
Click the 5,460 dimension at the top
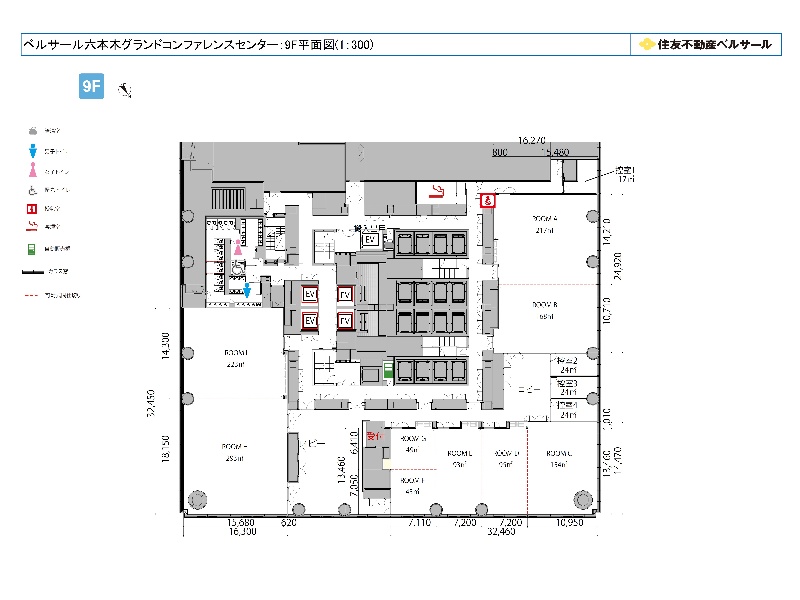click(x=556, y=152)
